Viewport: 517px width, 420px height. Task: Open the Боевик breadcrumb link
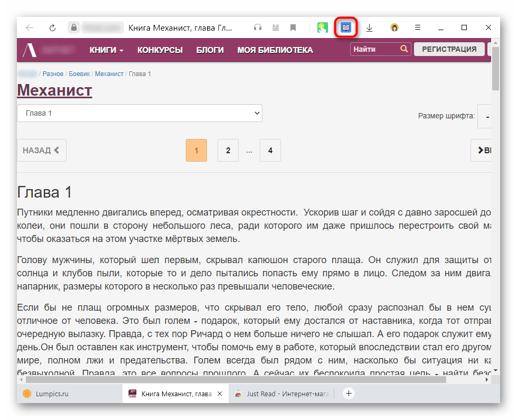[79, 74]
